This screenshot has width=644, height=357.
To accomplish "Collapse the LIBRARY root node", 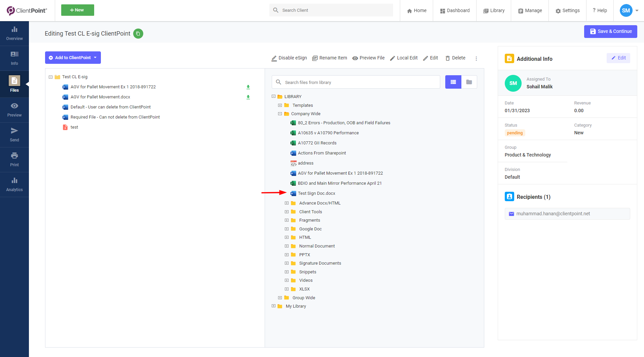I will 273,96.
